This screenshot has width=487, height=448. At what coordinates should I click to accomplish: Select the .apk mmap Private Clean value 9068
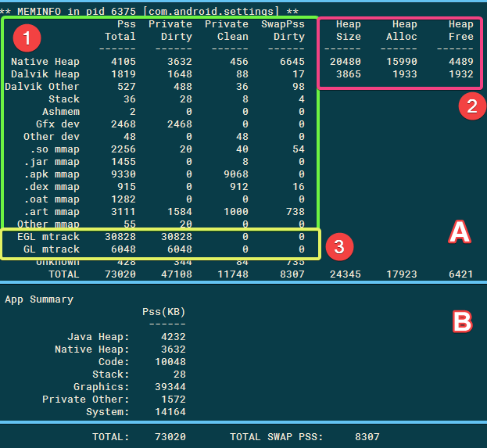236,174
